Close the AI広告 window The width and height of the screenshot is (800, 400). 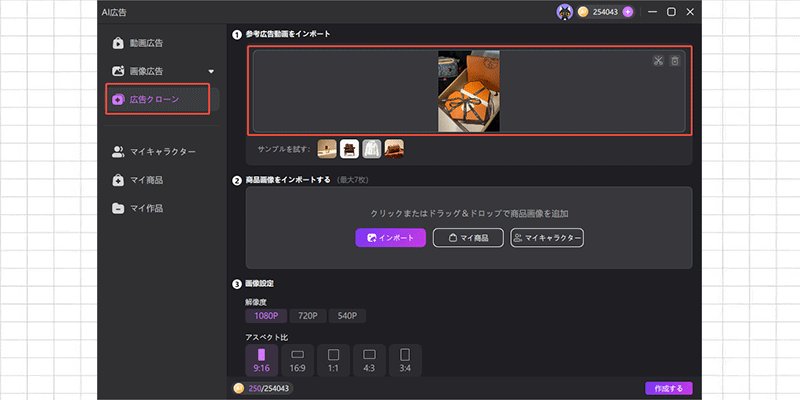(690, 12)
